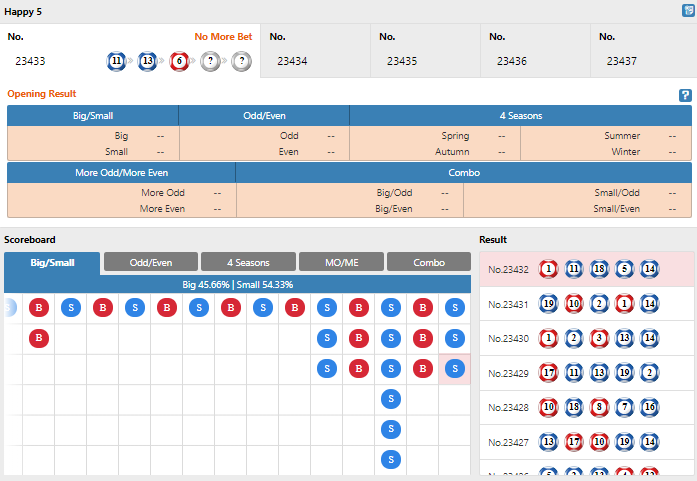Screen dimensions: 697x481
Task: Switch to the Combo scoreboard tab
Action: tap(429, 262)
